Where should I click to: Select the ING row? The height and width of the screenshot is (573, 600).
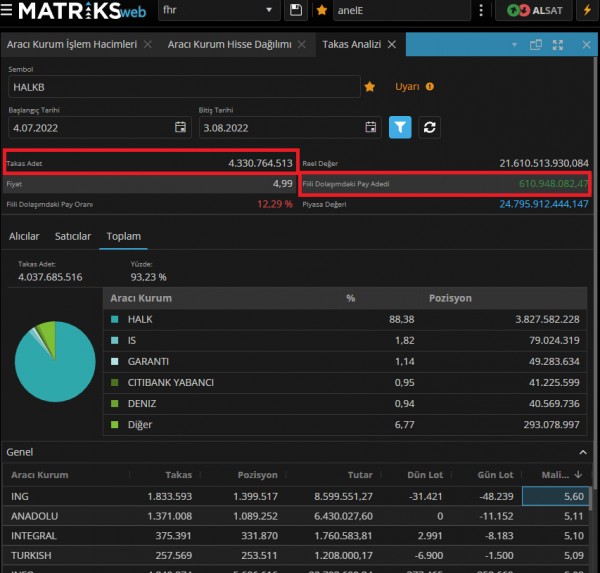297,496
